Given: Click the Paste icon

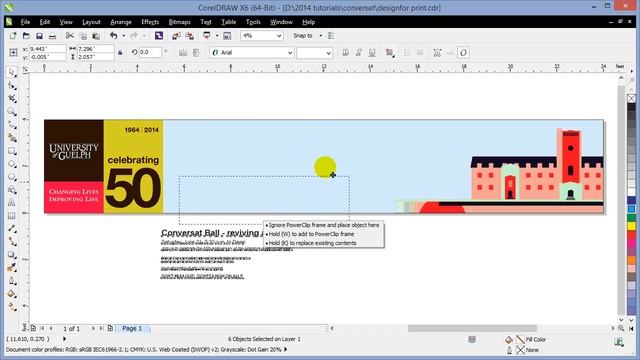Looking at the screenshot, I should pyautogui.click(x=96, y=36).
